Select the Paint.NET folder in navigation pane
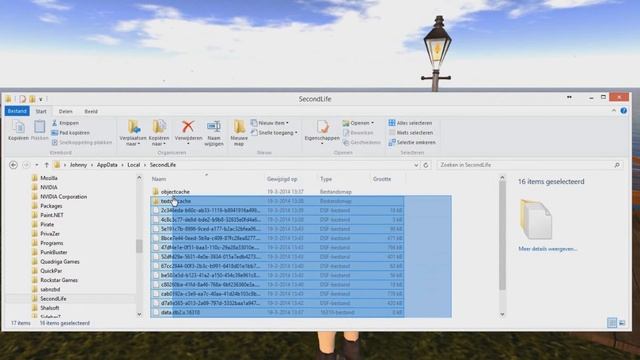 (x=52, y=215)
